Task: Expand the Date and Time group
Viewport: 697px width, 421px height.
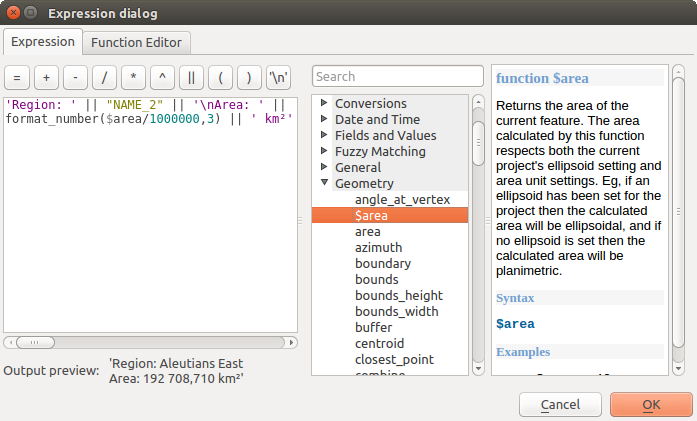Action: (x=323, y=120)
